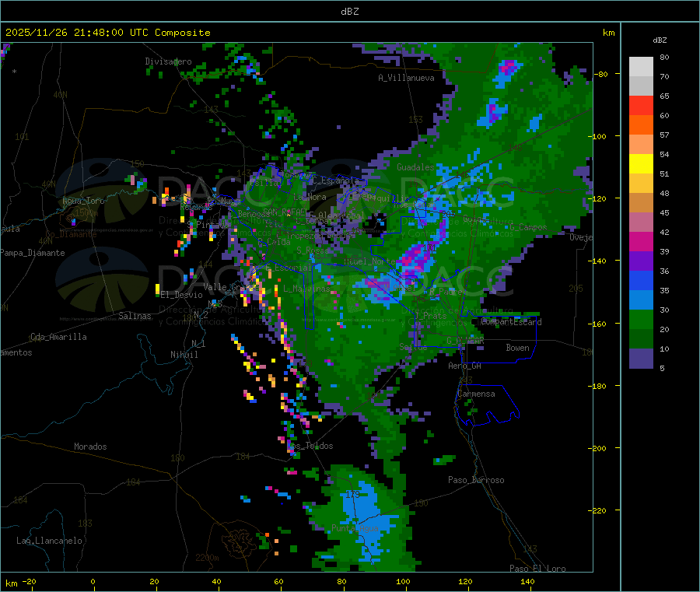Click the 120 tick on the horizontal axis

click(465, 581)
